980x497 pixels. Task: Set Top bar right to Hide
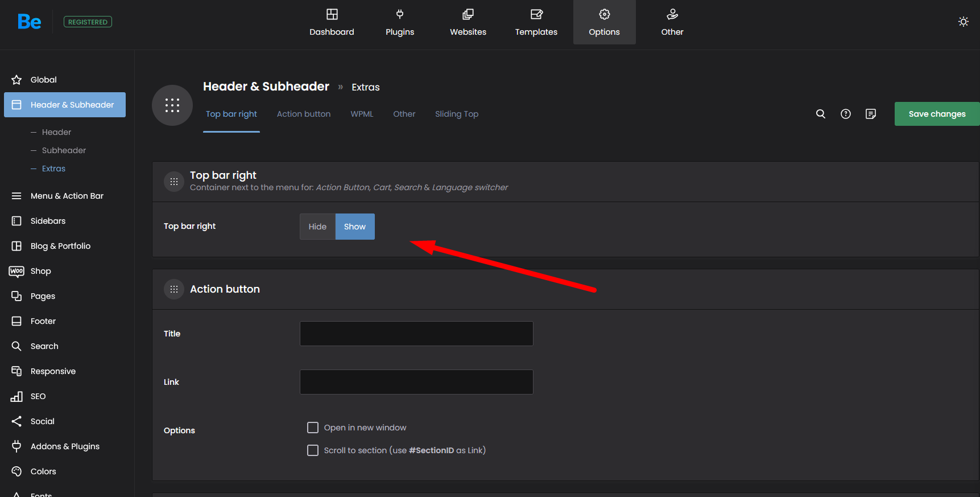pos(317,227)
